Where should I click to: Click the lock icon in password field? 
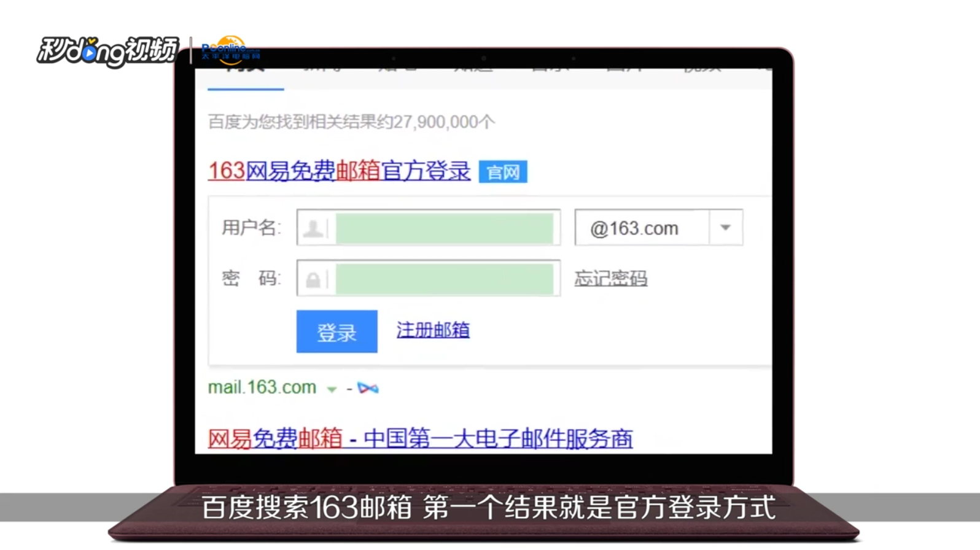point(313,280)
